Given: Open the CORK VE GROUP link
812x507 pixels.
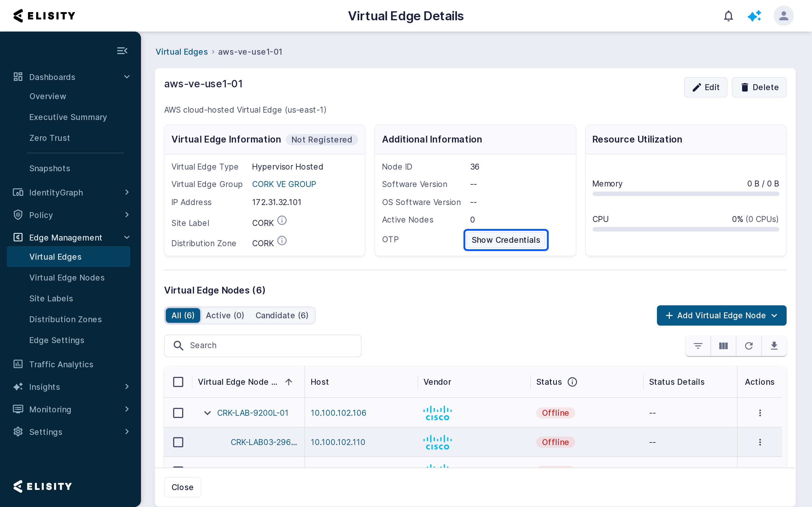Looking at the screenshot, I should click(284, 184).
